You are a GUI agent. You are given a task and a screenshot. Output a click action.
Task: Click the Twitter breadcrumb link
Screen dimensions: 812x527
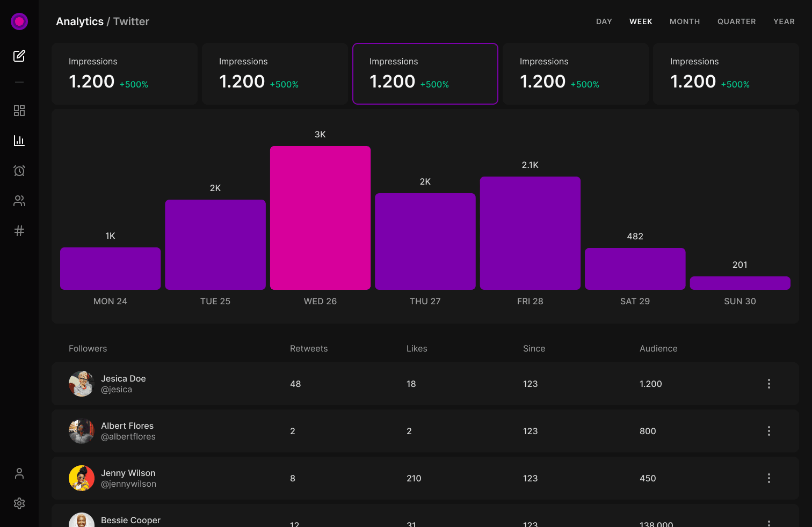131,21
